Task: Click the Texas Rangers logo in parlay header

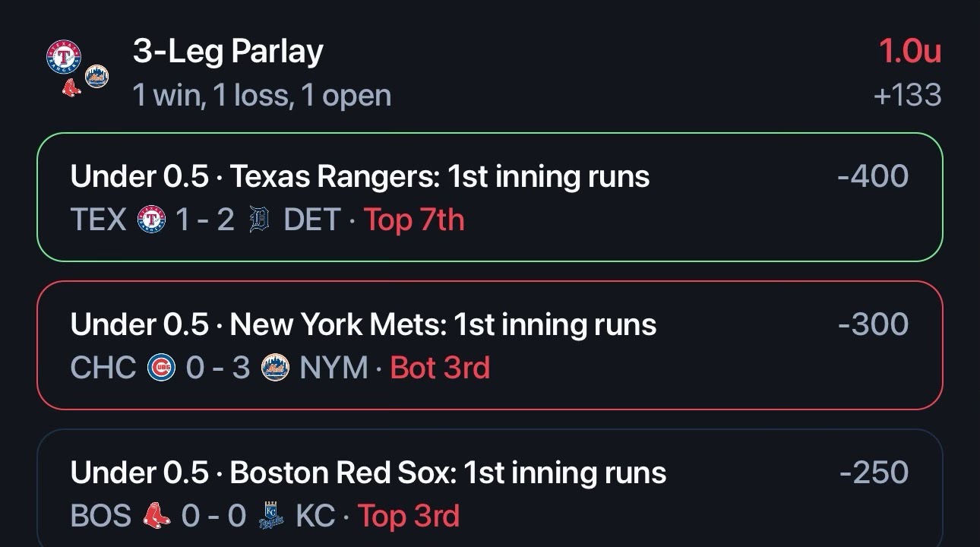Action: click(64, 58)
